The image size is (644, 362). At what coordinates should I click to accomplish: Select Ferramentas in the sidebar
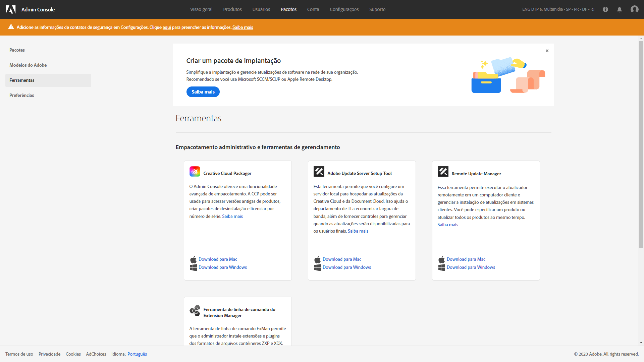[48, 80]
